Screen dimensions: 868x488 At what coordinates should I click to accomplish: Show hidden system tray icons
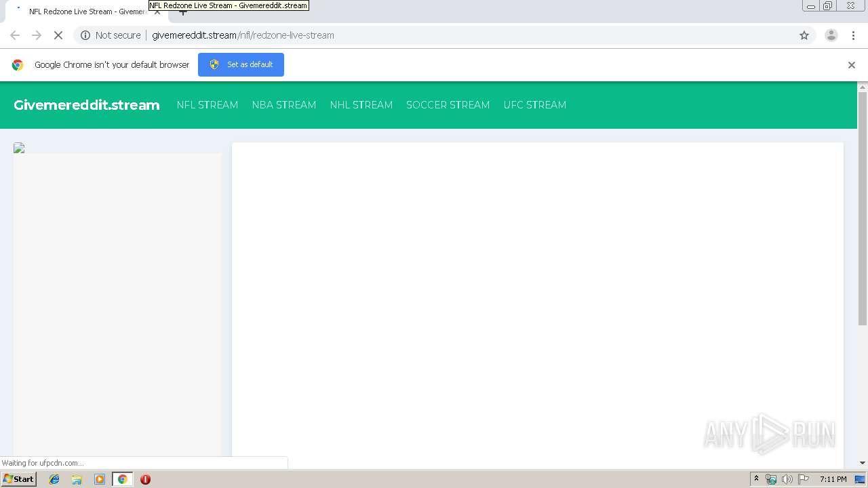click(757, 479)
